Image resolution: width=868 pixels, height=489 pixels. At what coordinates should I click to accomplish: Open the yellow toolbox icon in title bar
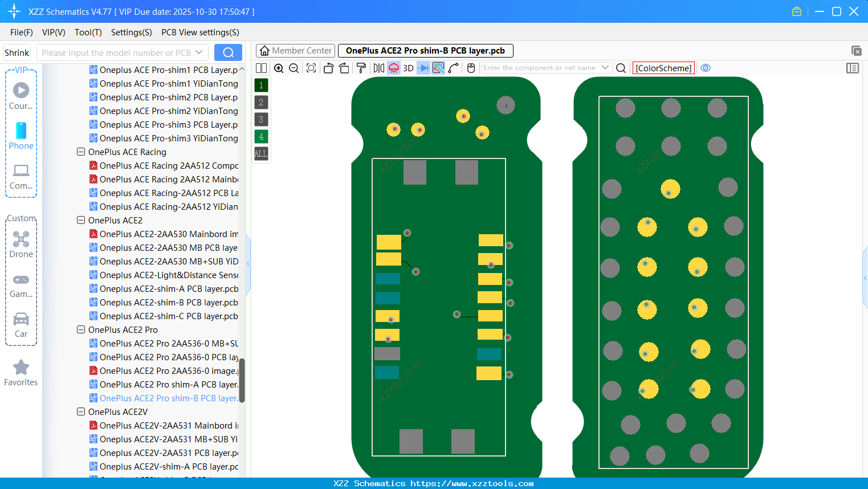pos(797,11)
